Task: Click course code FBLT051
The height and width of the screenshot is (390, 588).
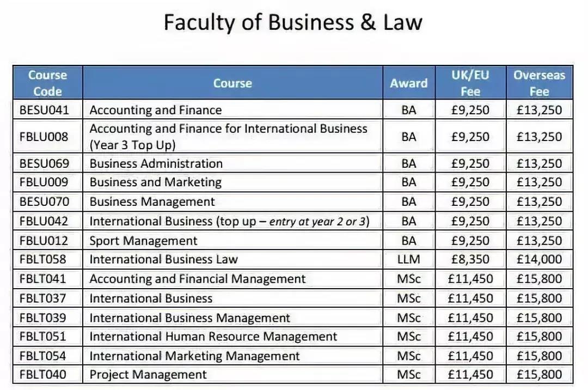Action: [x=43, y=337]
